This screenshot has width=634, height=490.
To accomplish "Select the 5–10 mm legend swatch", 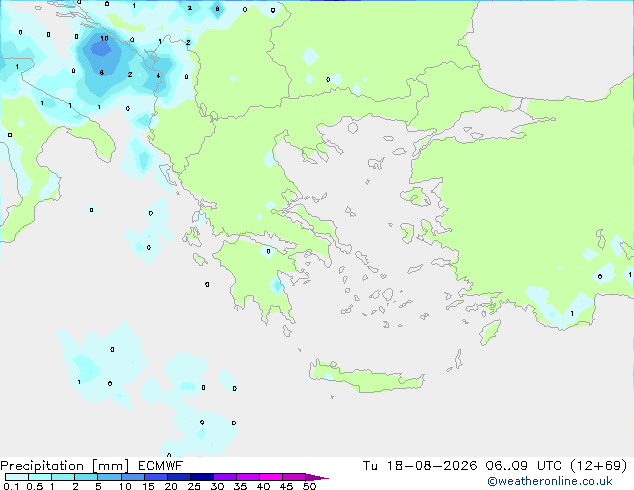I will [x=109, y=477].
